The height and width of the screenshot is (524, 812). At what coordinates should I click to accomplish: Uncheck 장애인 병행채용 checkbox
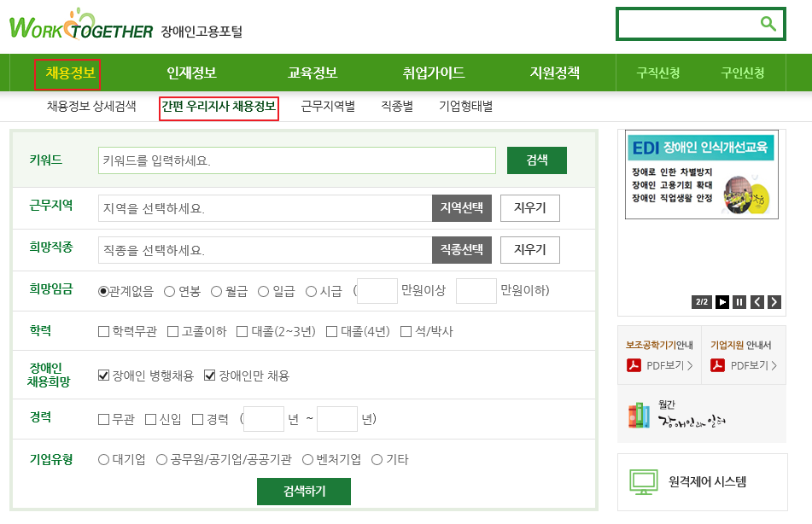104,376
